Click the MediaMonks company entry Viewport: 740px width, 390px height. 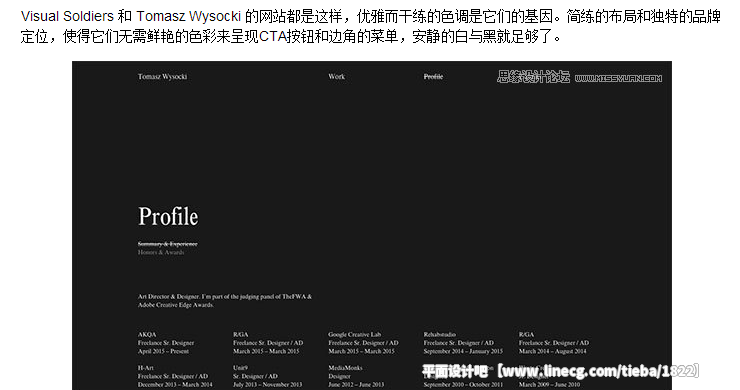(x=345, y=368)
